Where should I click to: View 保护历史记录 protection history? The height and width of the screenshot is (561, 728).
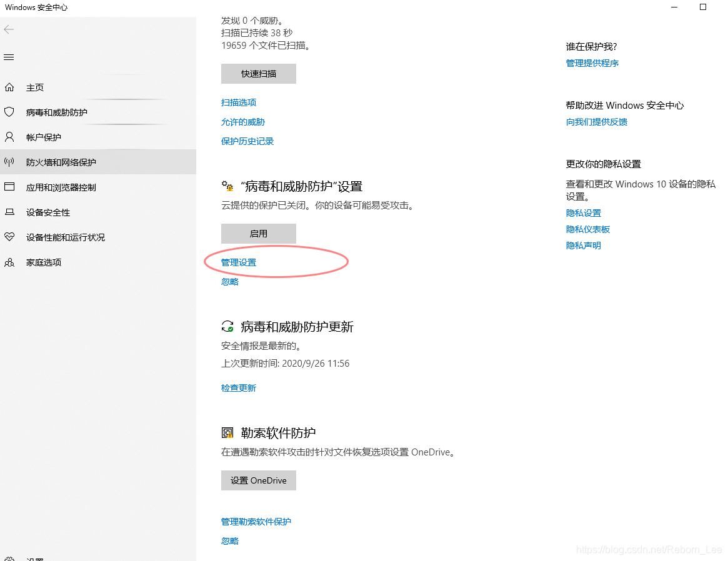[247, 141]
